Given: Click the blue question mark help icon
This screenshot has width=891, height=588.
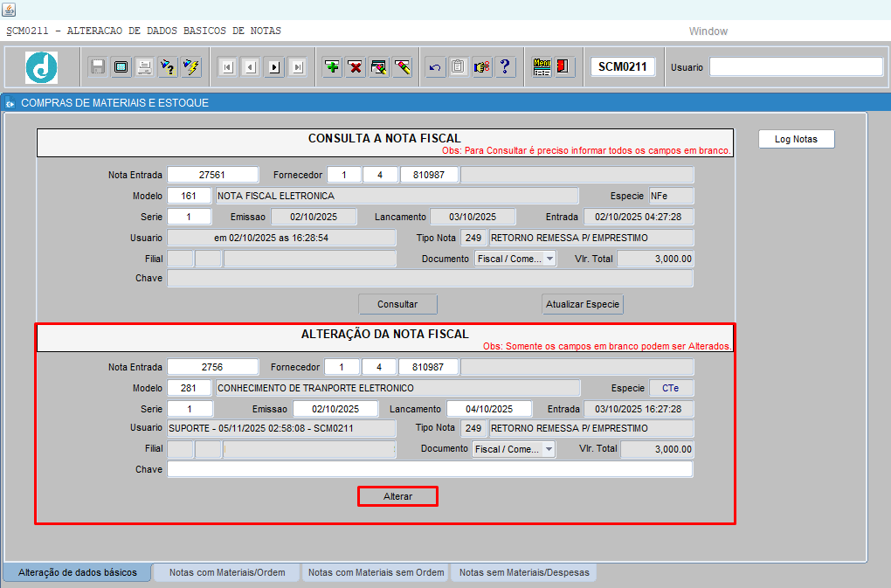Looking at the screenshot, I should click(x=506, y=67).
